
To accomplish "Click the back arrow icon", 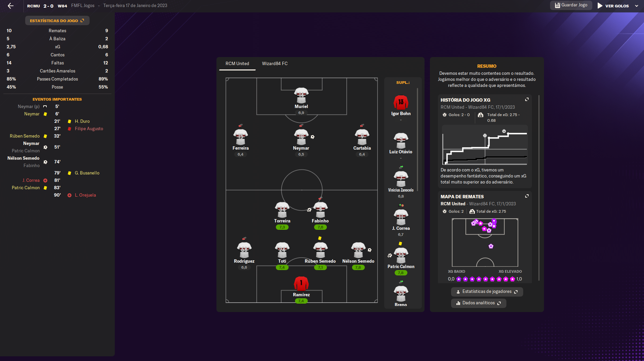I will coord(10,6).
